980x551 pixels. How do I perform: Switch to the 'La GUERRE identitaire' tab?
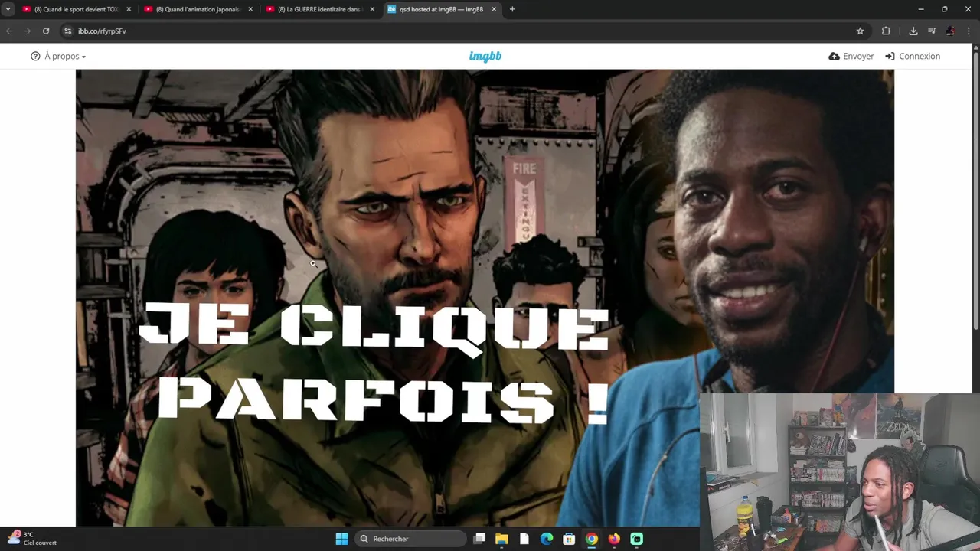click(x=320, y=9)
